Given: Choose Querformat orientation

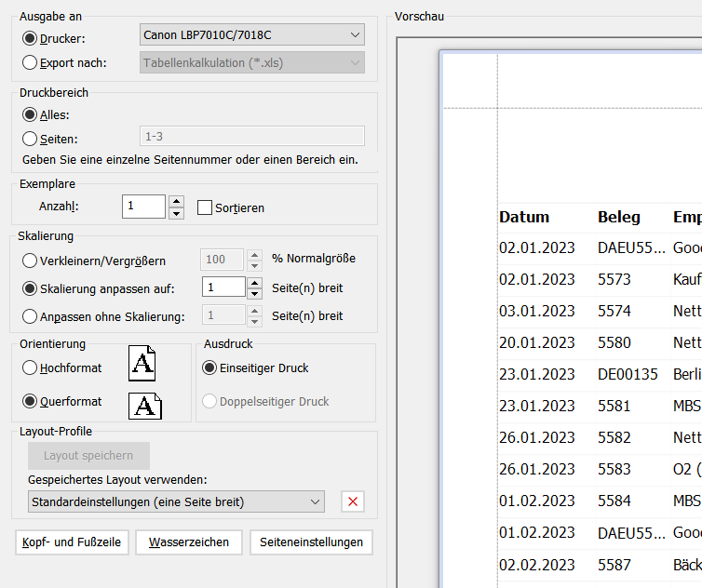Looking at the screenshot, I should [30, 401].
